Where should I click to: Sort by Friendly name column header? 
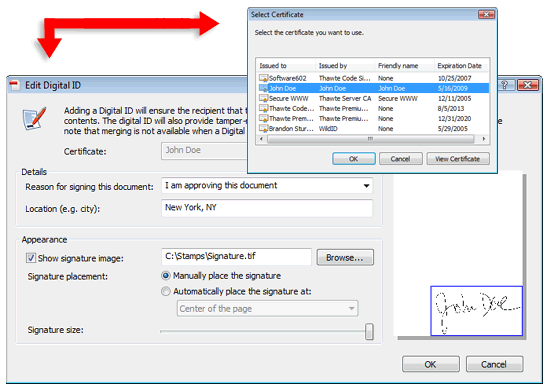click(404, 66)
